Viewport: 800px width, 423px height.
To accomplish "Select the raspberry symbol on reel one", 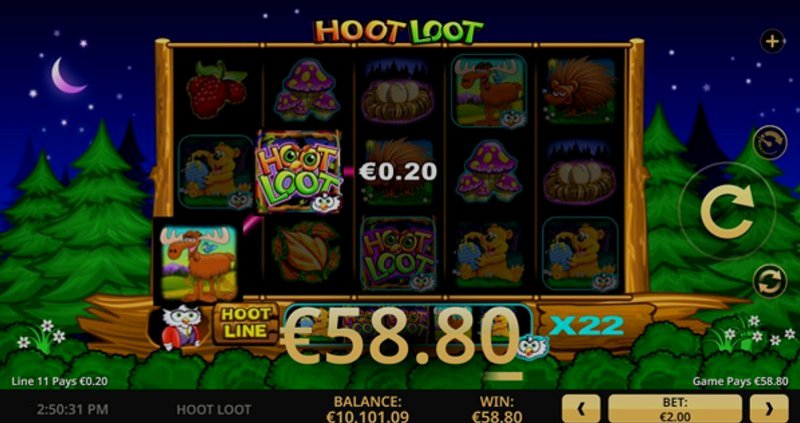I will (216, 90).
